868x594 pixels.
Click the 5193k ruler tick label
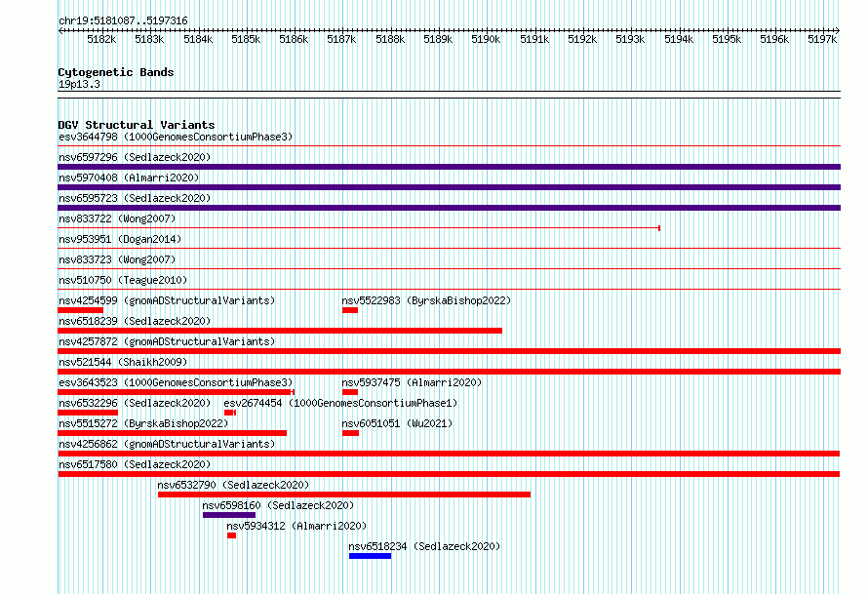(x=630, y=39)
